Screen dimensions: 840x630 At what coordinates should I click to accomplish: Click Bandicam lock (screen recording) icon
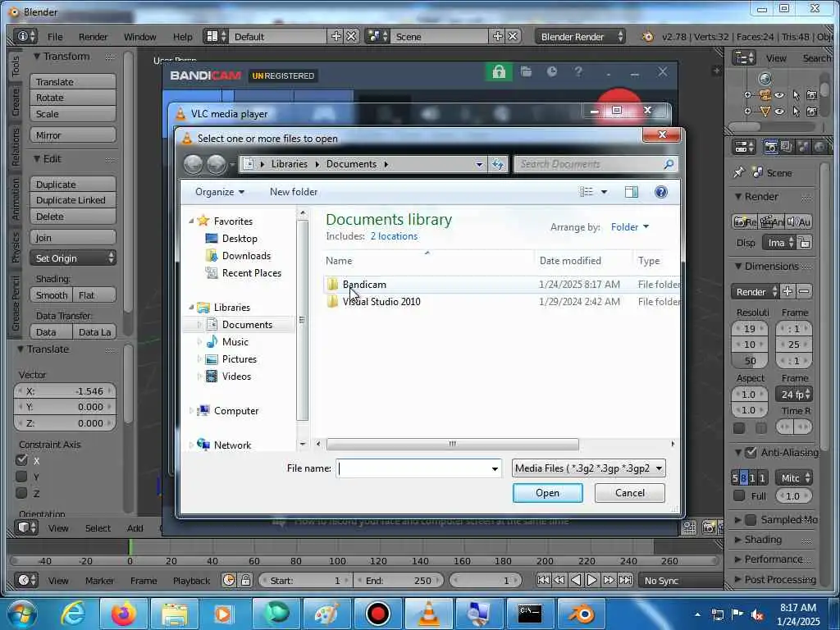(x=498, y=72)
